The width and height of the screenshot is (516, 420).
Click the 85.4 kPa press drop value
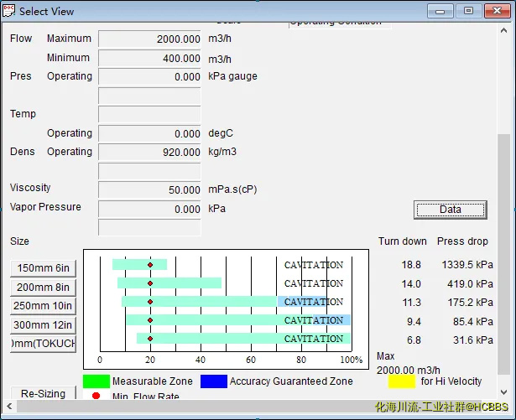[x=473, y=321]
